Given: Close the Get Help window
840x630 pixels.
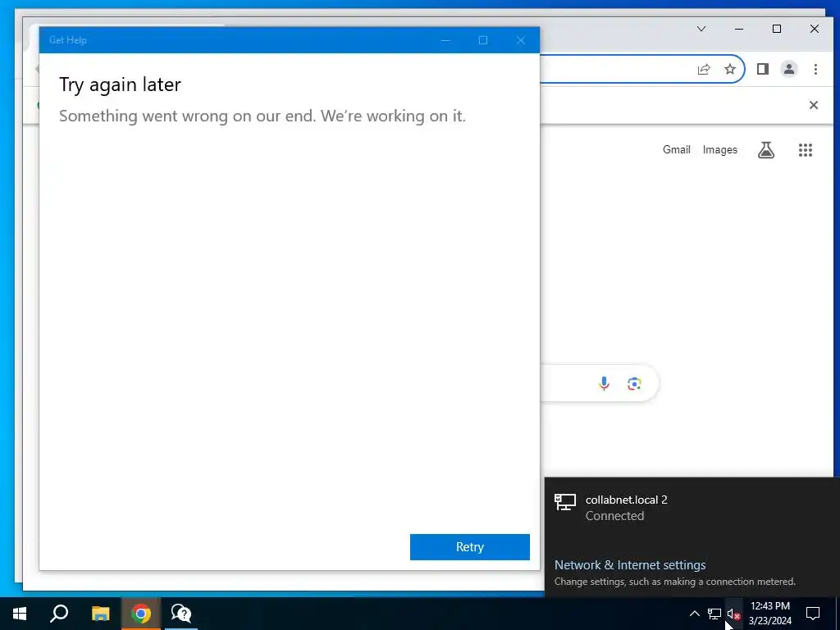Looking at the screenshot, I should click(521, 40).
